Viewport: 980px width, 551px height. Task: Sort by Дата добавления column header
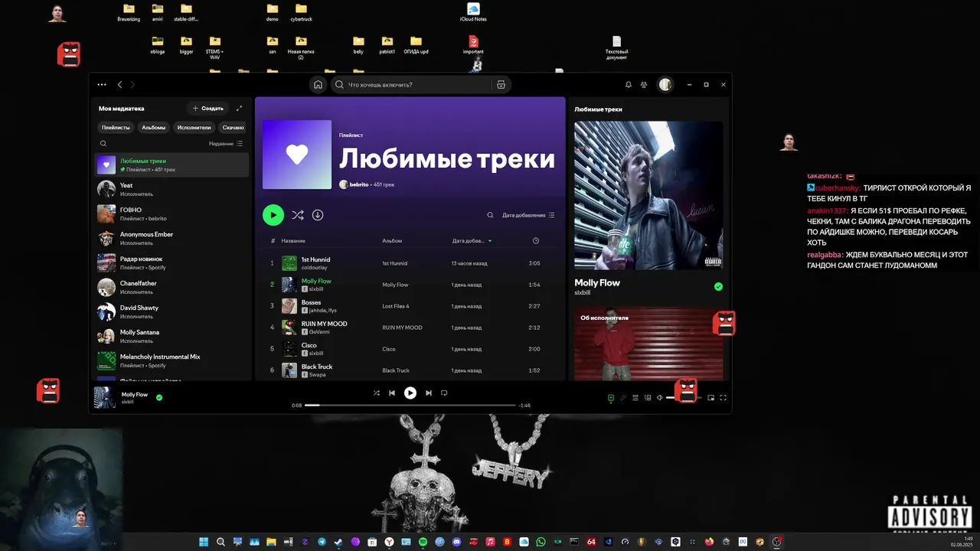tap(472, 241)
